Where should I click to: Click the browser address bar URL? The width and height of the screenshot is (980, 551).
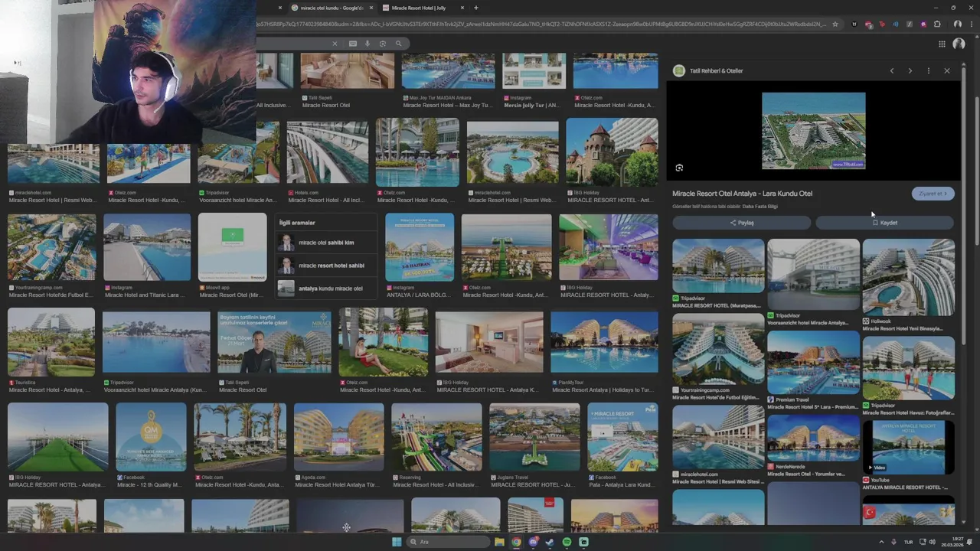[542, 24]
